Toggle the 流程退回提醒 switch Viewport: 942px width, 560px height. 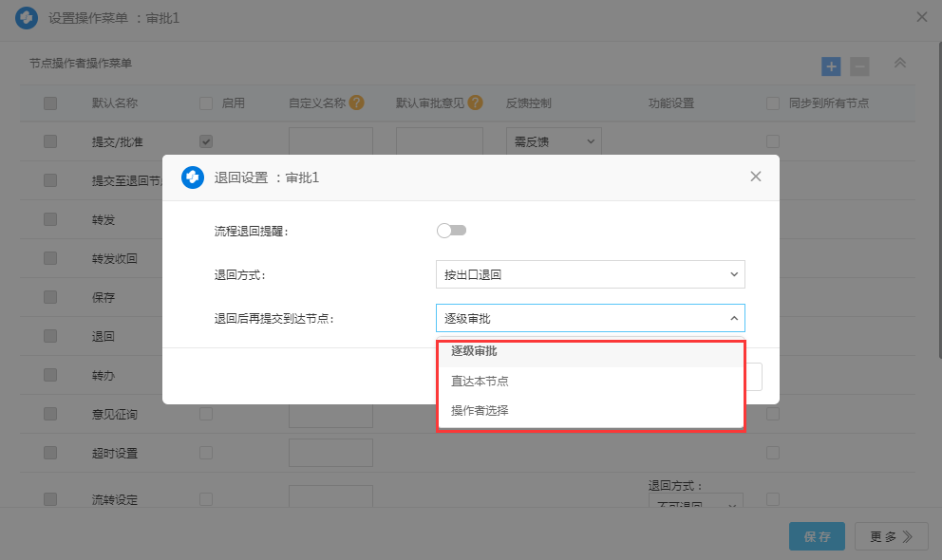[451, 231]
